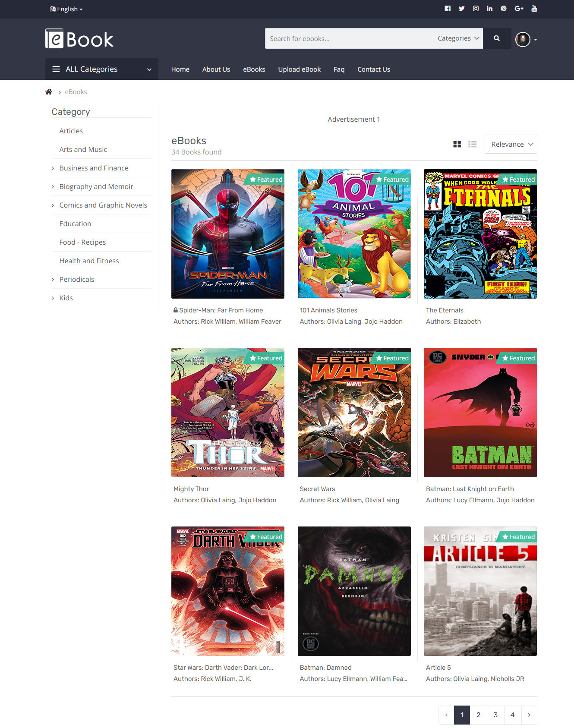Open the YouTube social icon

[x=534, y=9]
